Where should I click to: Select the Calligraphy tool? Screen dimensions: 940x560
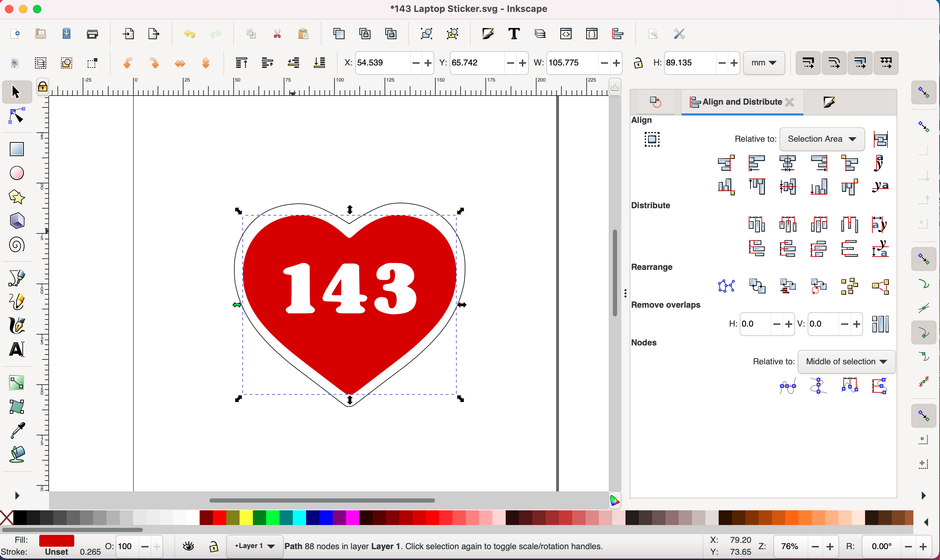click(16, 325)
